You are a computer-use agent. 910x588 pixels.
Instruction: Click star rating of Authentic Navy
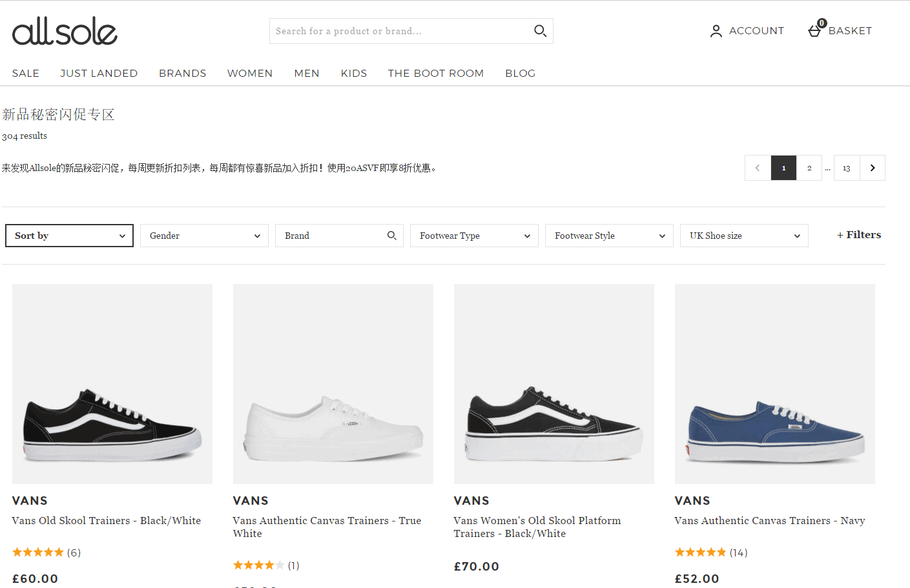701,553
